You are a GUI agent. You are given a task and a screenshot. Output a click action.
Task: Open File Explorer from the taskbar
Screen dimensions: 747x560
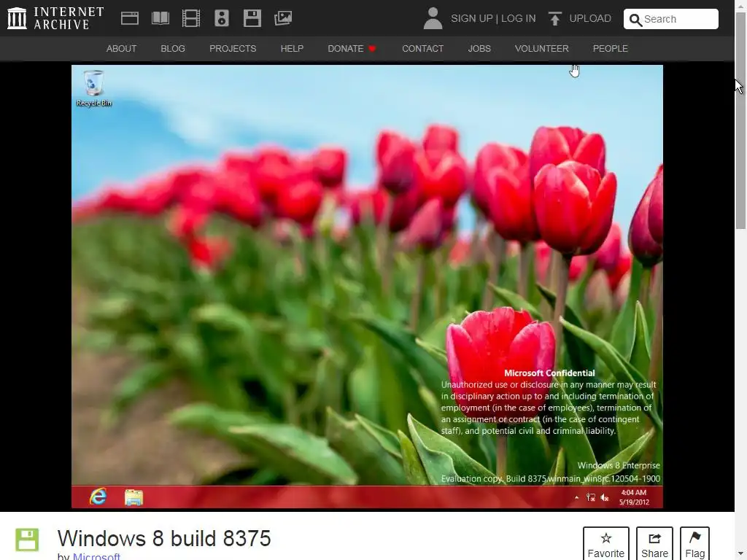point(134,497)
